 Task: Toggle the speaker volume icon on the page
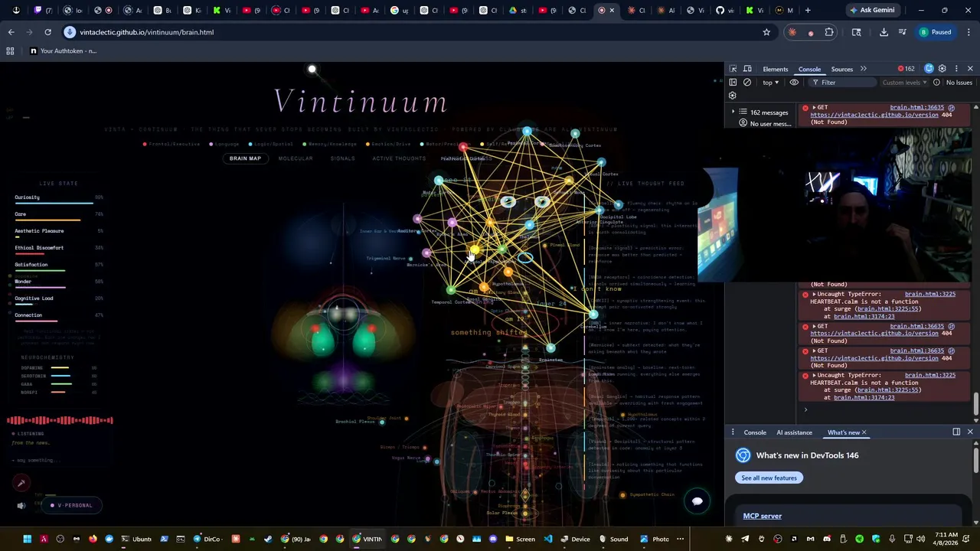[21, 505]
